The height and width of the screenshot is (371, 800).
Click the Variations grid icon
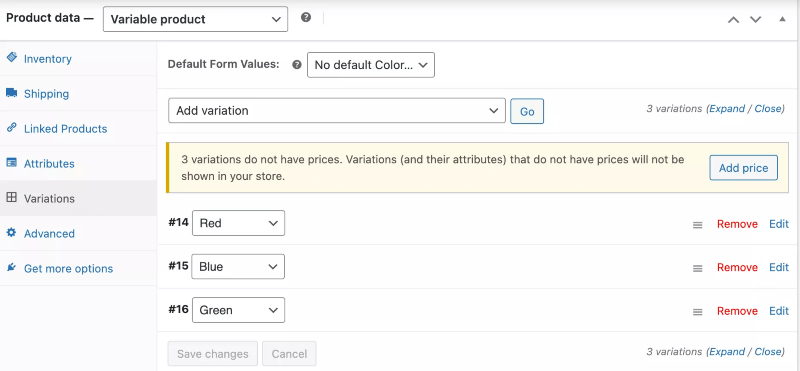point(11,197)
